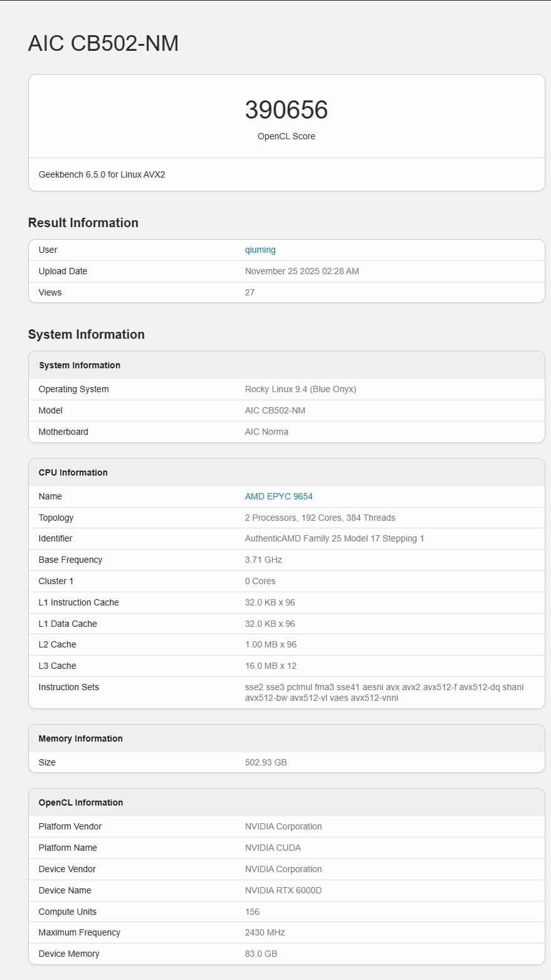This screenshot has width=551, height=980.
Task: Click the Model value AIC CB502-NM in table
Action: [x=275, y=410]
